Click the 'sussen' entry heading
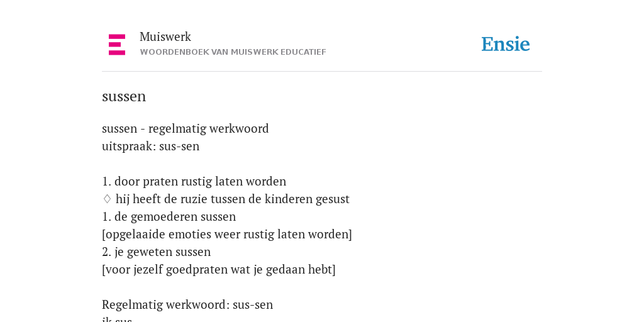Viewport: 644px width, 322px height. 124,97
